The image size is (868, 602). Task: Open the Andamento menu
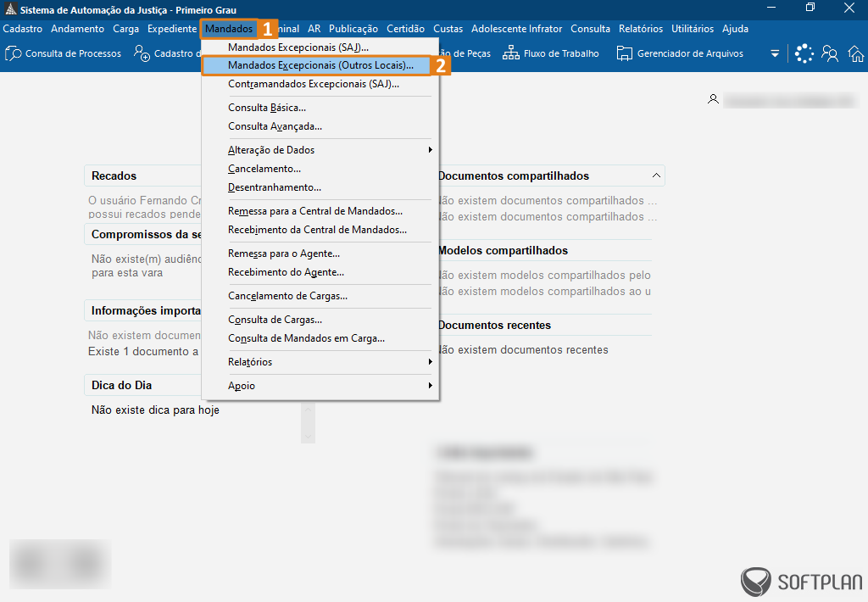tap(77, 29)
